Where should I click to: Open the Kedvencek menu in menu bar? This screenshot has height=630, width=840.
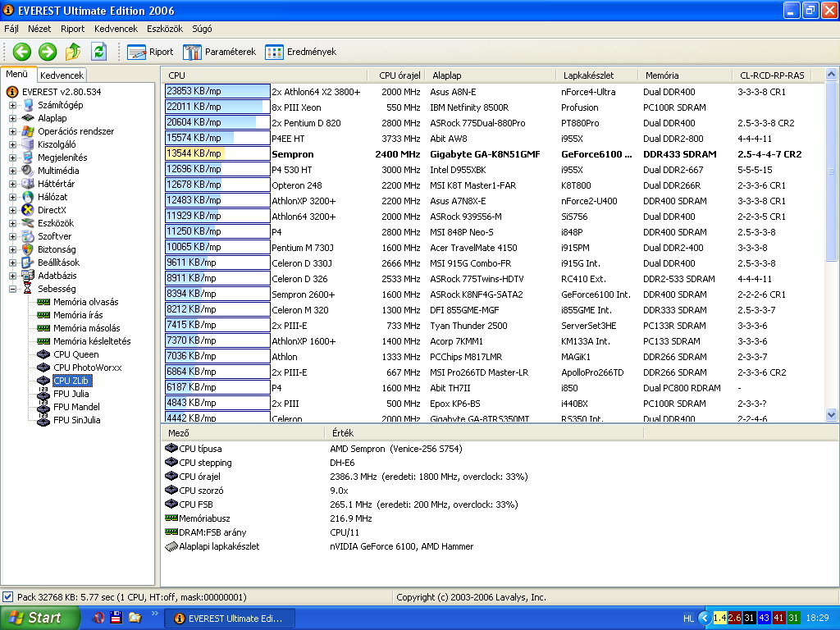click(116, 29)
